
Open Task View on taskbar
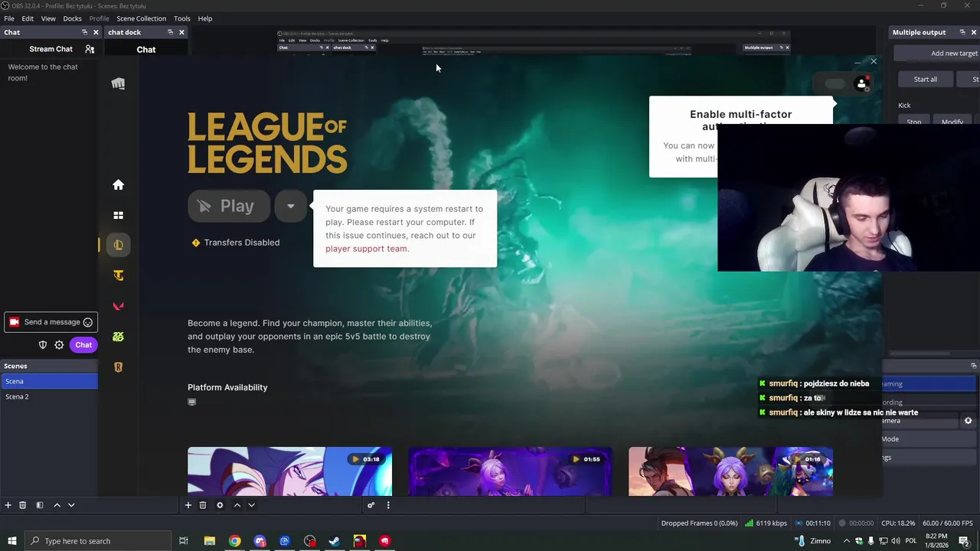pos(184,541)
